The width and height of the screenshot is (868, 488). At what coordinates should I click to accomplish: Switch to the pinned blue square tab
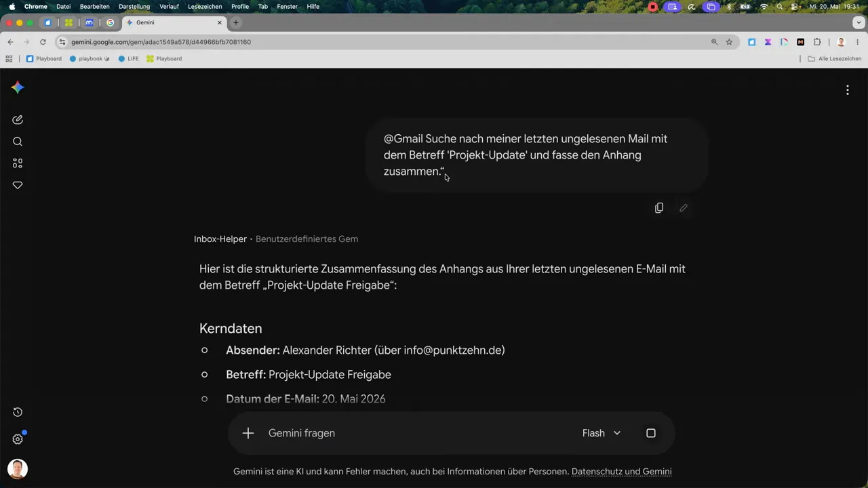[x=47, y=22]
